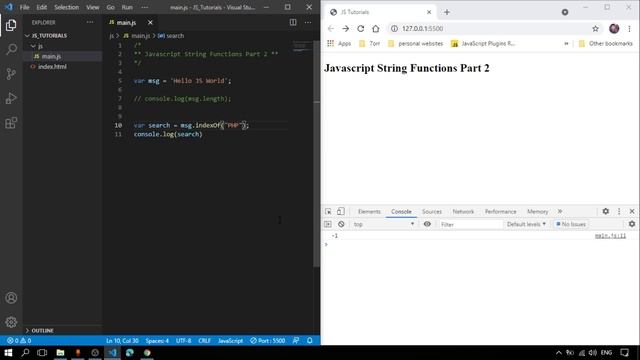
Task: Open the Go menu
Action: [111, 7]
